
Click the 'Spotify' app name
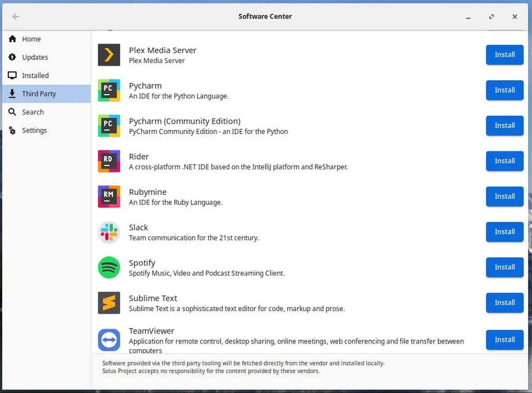tap(142, 263)
